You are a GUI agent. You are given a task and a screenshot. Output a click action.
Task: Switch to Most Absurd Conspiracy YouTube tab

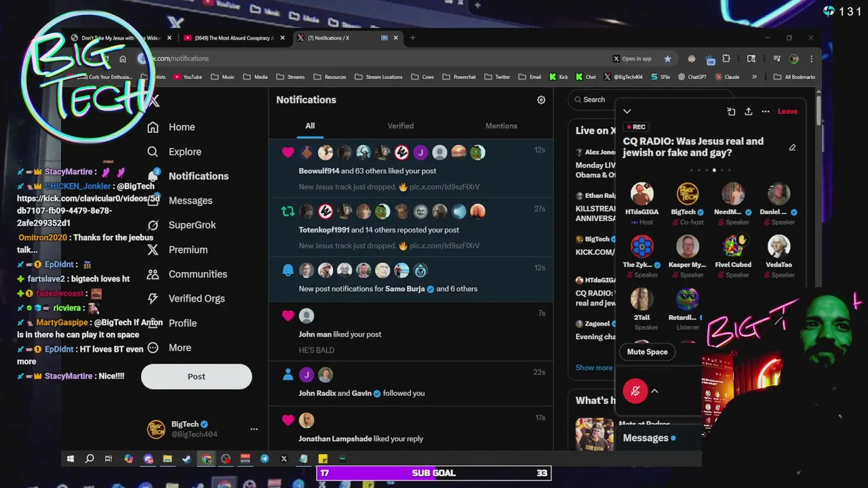coord(235,38)
